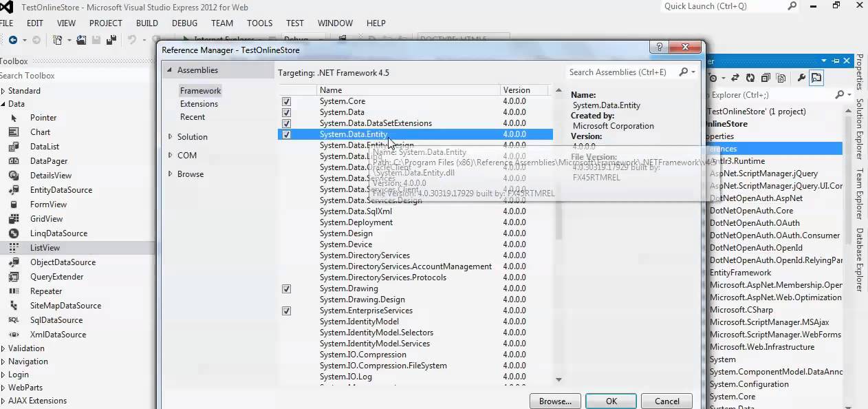Open the EDIT menu
This screenshot has width=868, height=409.
tap(35, 23)
